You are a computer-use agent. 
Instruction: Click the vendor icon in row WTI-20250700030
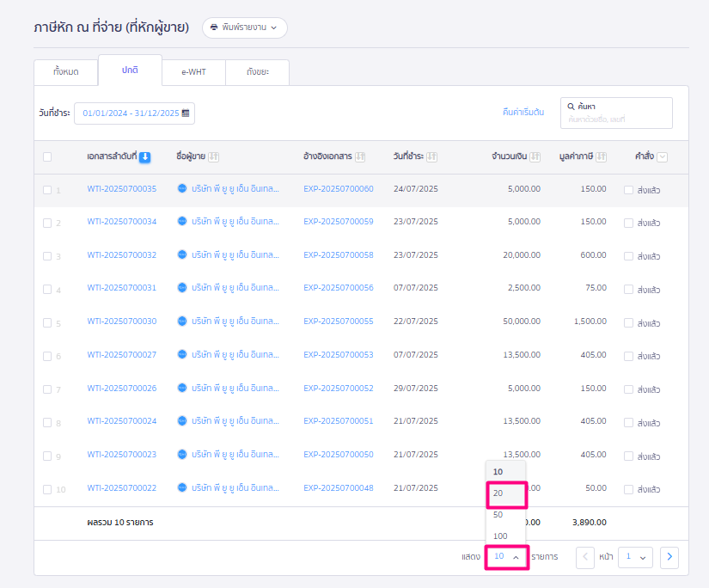(x=182, y=322)
